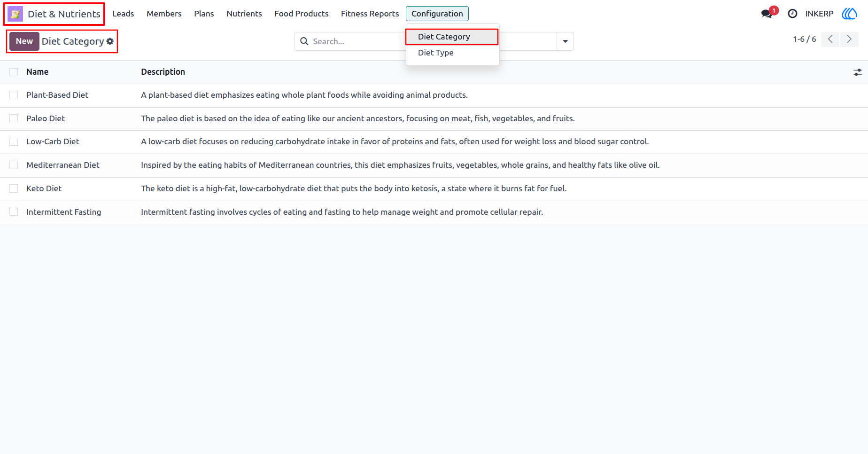Click the Diet & Nutrients app icon

pyautogui.click(x=15, y=14)
